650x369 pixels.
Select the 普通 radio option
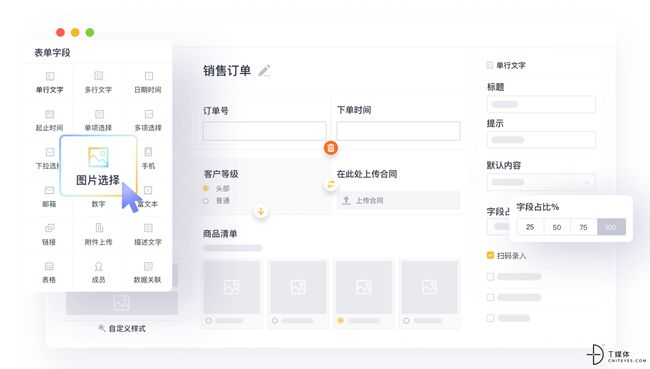(x=206, y=201)
